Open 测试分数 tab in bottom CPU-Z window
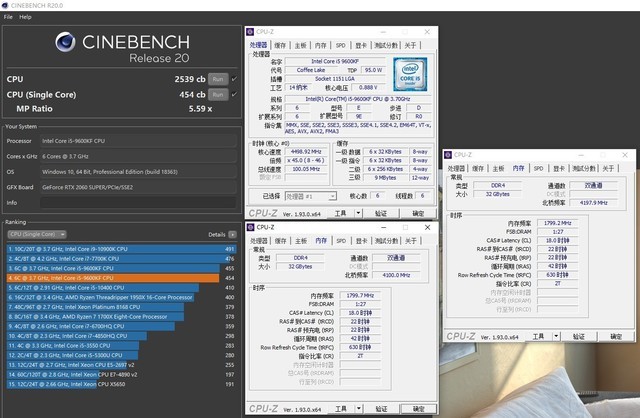Viewport: 640px width, 418px height. pos(386,241)
